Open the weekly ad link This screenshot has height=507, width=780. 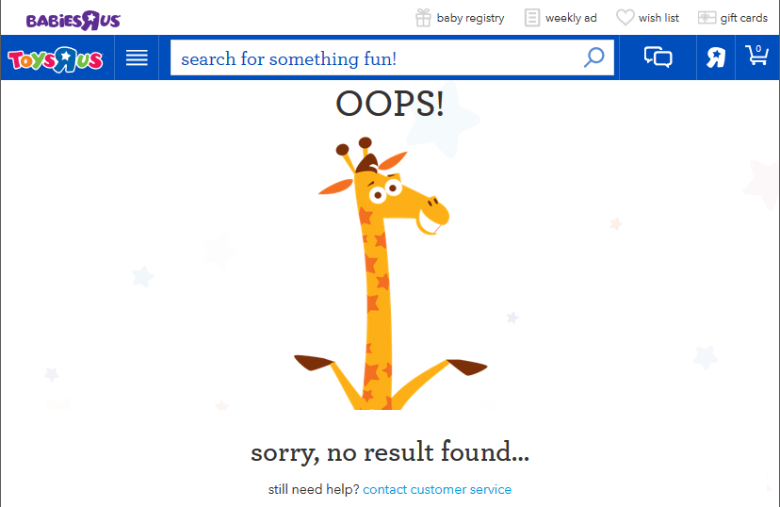(x=571, y=18)
